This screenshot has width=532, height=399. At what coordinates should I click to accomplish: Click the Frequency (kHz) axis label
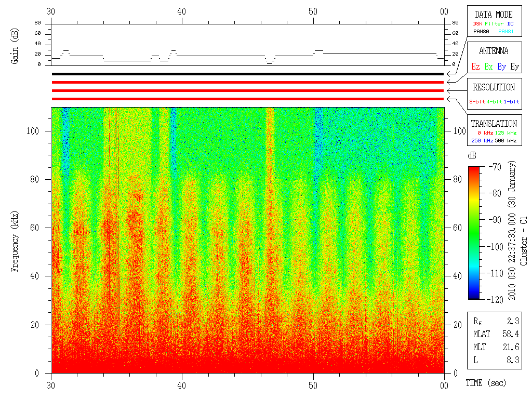click(14, 241)
